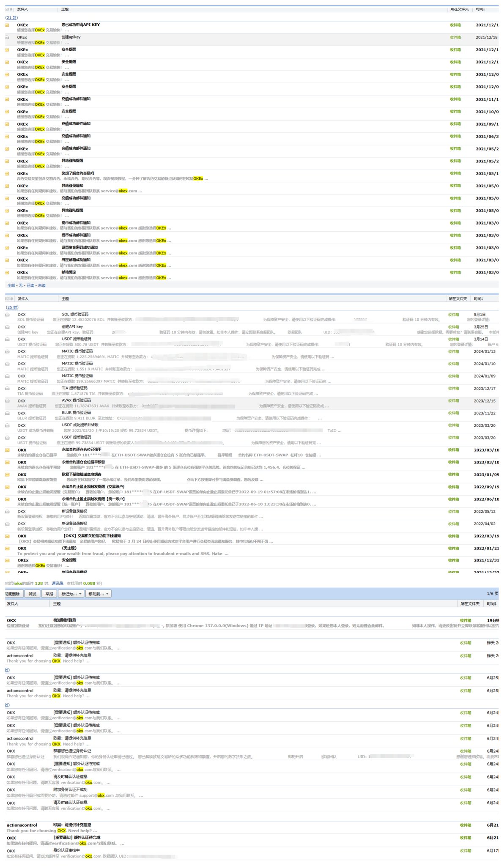Image resolution: width=504 pixels, height=866 pixels.
Task: Click the mail icon beside the 创建API key message
Action: [7, 327]
